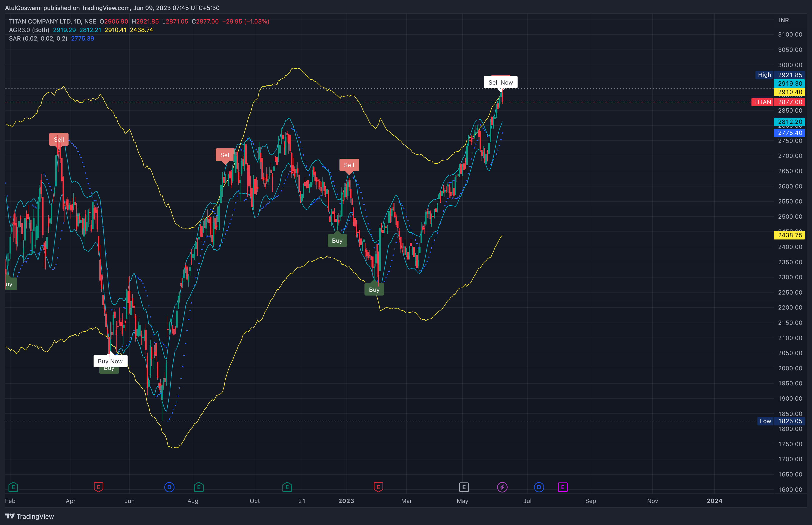This screenshot has height=525, width=812.
Task: Select the Sell label above the 2023 gridline
Action: click(x=349, y=165)
